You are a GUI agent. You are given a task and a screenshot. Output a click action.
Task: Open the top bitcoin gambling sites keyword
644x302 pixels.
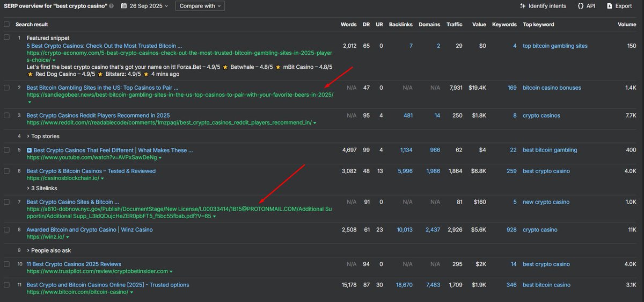tap(555, 46)
